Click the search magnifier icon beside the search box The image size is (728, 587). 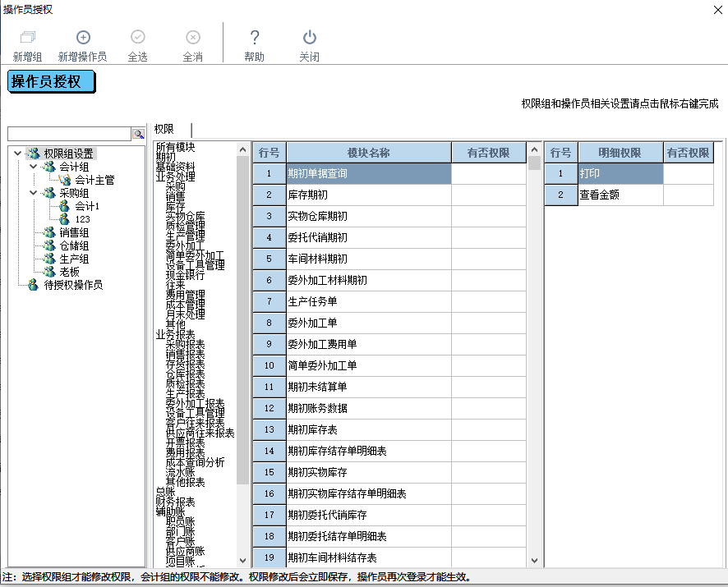pyautogui.click(x=138, y=134)
